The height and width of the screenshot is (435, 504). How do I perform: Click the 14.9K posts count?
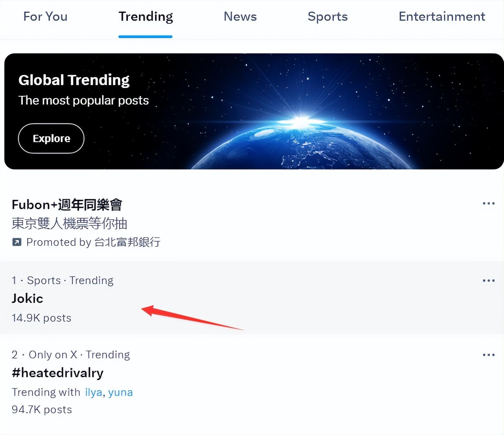click(42, 318)
